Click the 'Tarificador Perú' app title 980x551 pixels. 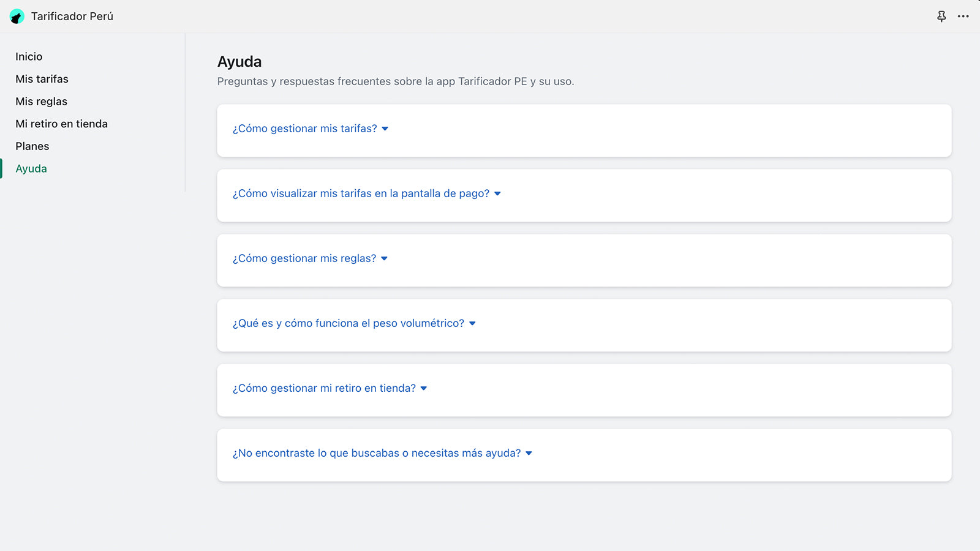(x=72, y=17)
